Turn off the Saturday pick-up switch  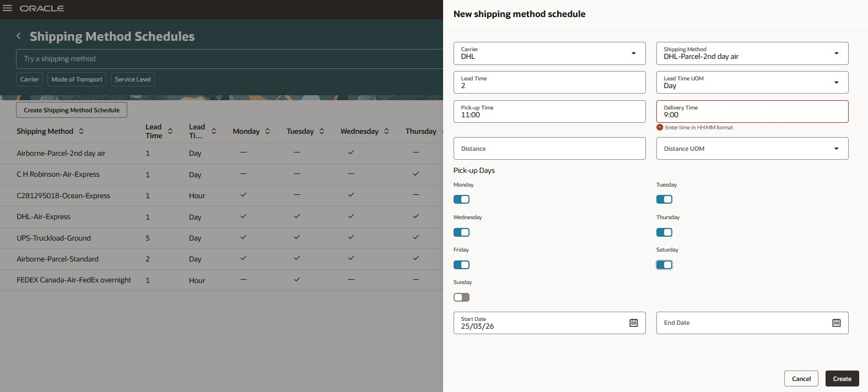664,265
